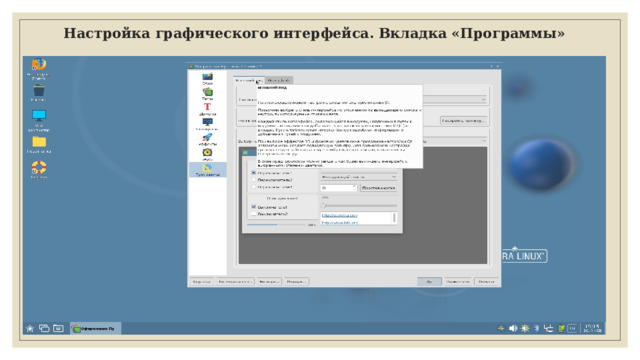Click the push button next to spin box

pos(378,188)
